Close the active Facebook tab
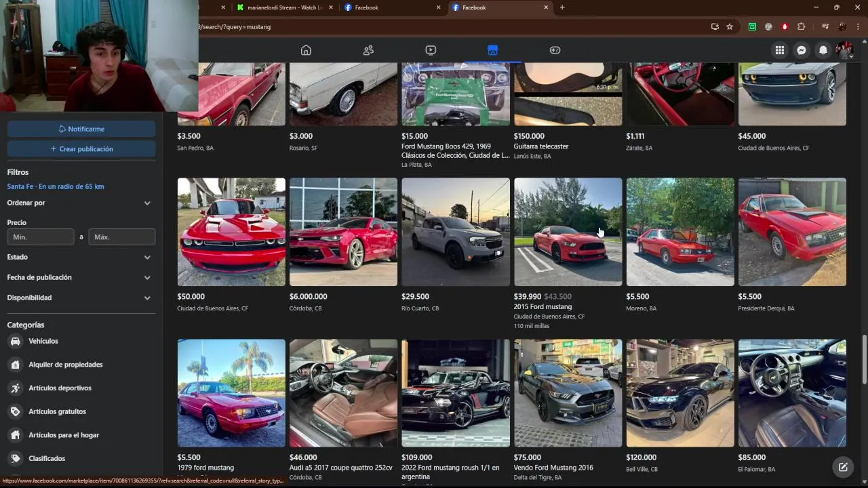 pos(546,7)
